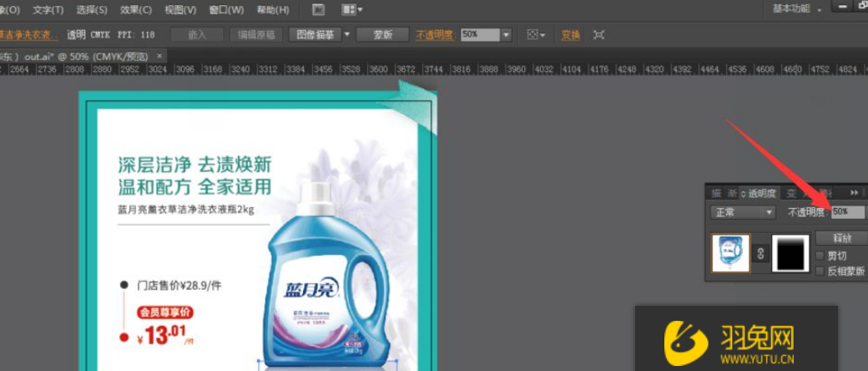Click the ¥13.01 price text
Image resolution: width=868 pixels, height=371 pixels.
coord(164,335)
